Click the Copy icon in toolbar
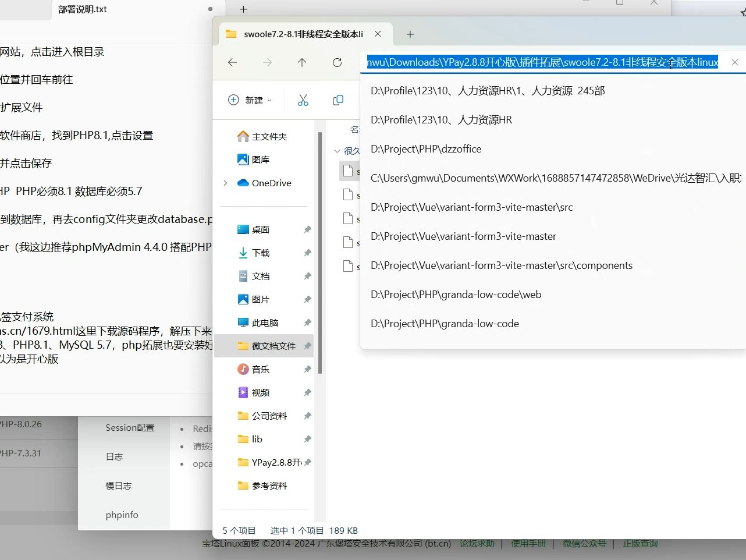 (x=338, y=100)
